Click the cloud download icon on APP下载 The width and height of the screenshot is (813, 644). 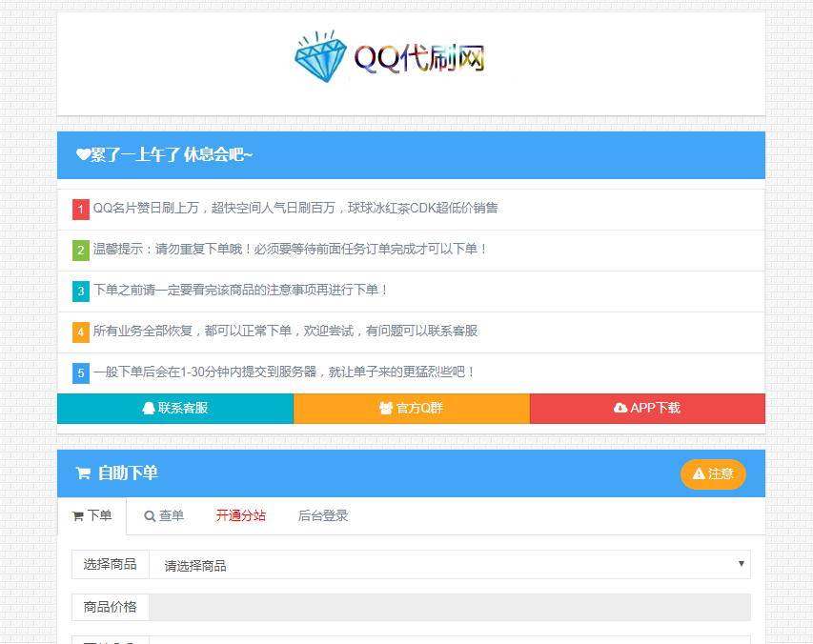620,408
